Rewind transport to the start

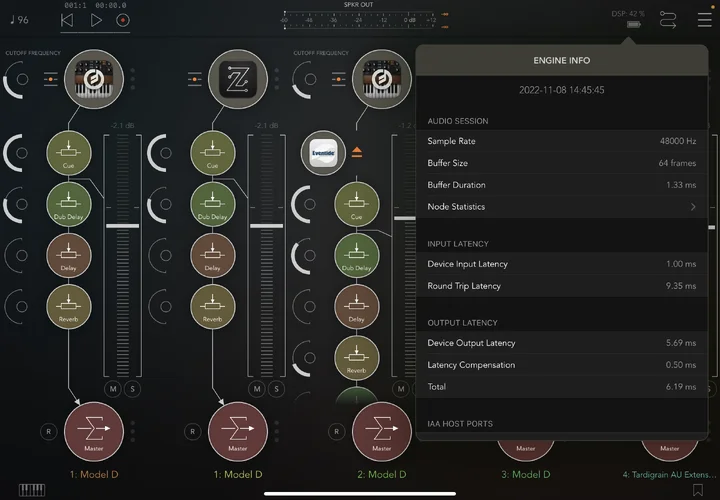click(67, 19)
